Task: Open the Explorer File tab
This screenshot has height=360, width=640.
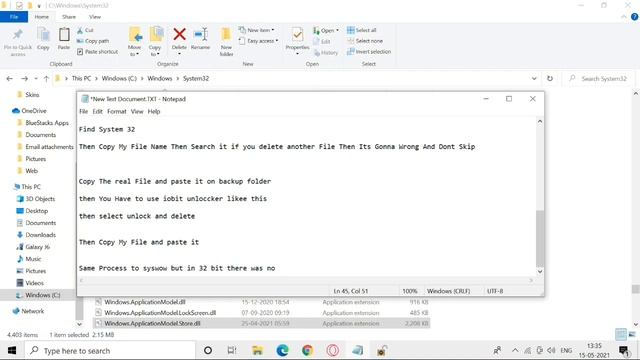Action: pos(14,17)
